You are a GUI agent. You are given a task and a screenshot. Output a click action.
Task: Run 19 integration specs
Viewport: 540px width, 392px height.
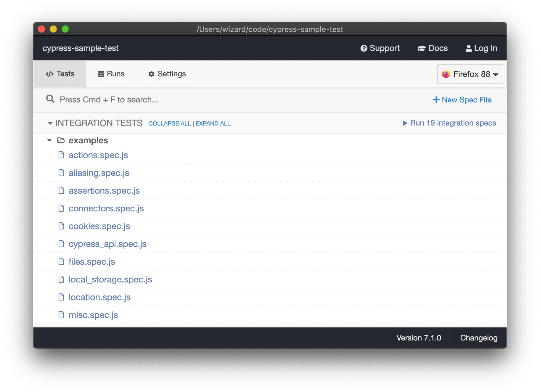(x=449, y=123)
